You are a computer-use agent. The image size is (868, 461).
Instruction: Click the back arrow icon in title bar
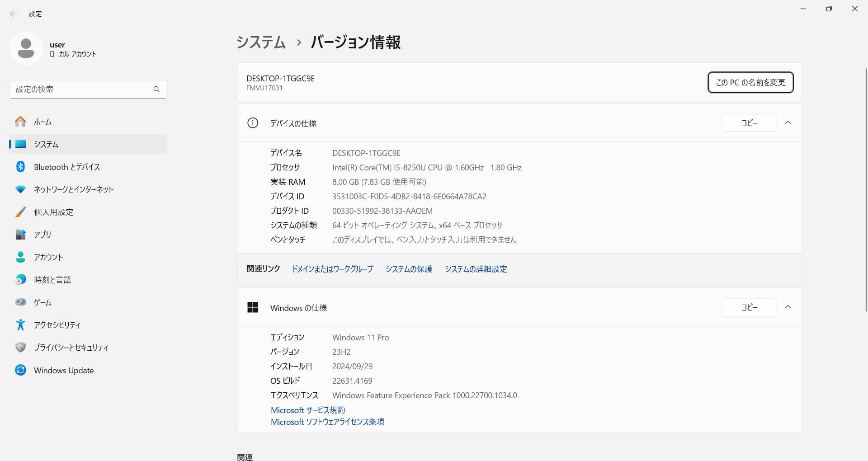14,14
